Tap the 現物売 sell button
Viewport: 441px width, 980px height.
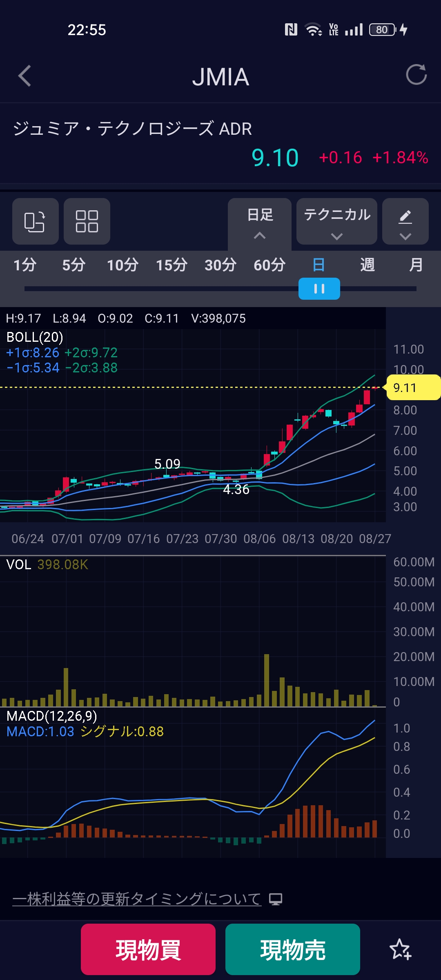click(293, 949)
